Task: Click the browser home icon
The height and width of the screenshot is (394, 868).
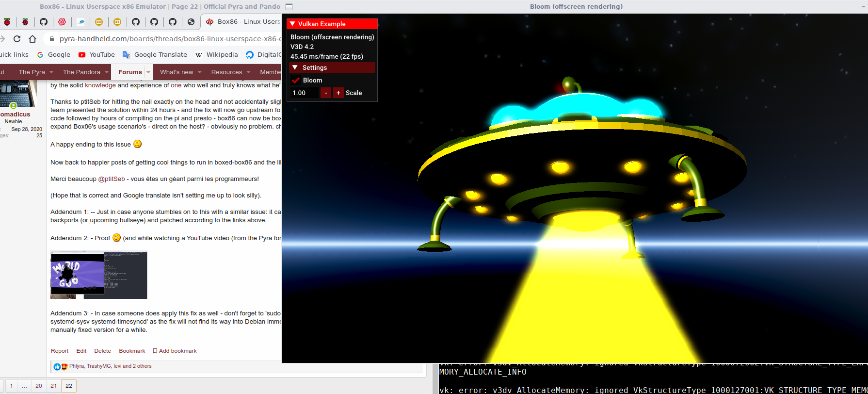Action: click(32, 39)
